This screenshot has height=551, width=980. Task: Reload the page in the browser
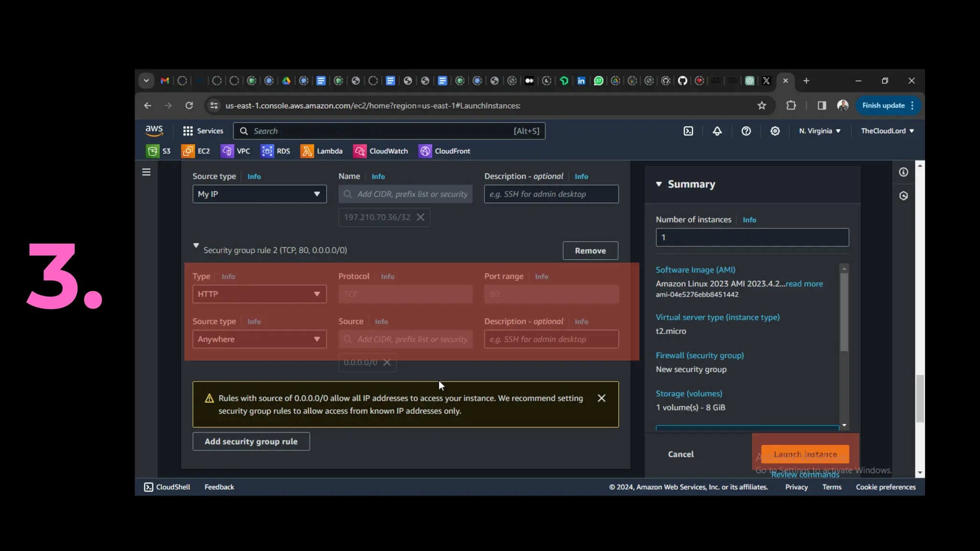click(189, 106)
